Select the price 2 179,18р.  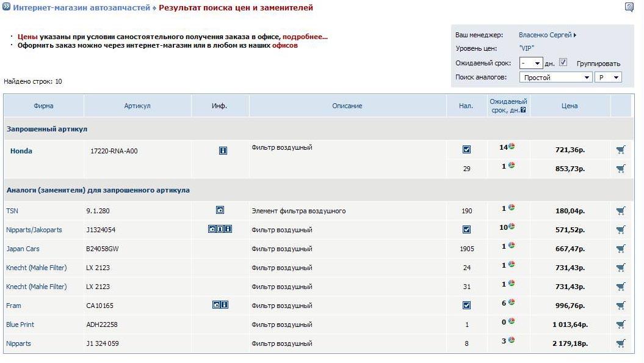tap(570, 343)
